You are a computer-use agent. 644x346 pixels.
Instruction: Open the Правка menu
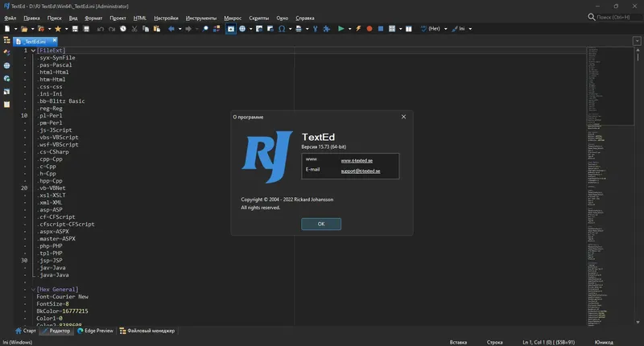point(31,18)
